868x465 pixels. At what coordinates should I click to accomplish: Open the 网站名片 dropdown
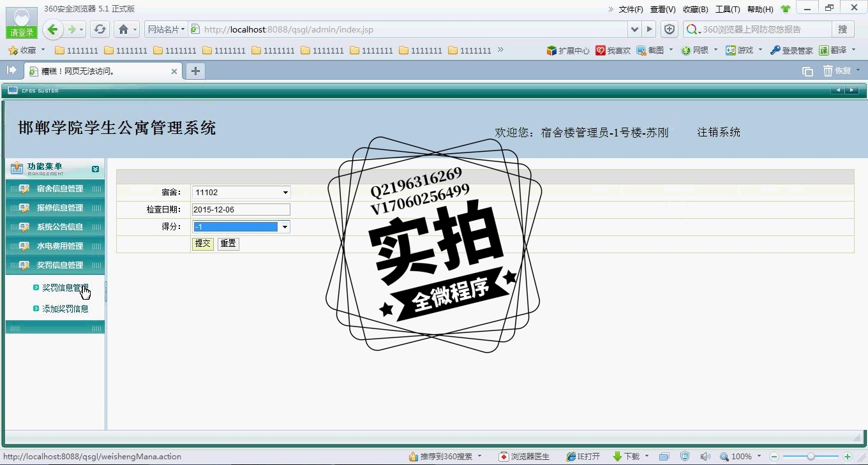pyautogui.click(x=166, y=29)
